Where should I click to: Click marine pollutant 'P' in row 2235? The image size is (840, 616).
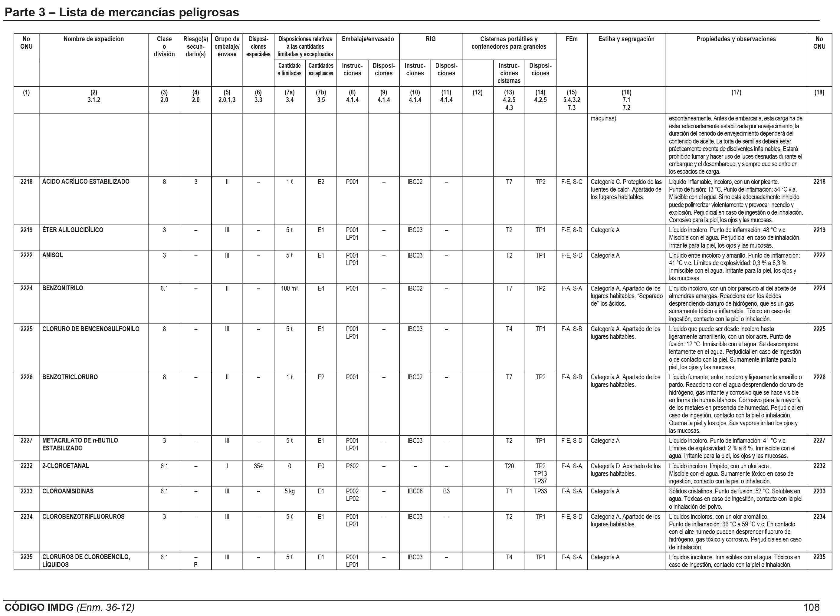tap(196, 565)
